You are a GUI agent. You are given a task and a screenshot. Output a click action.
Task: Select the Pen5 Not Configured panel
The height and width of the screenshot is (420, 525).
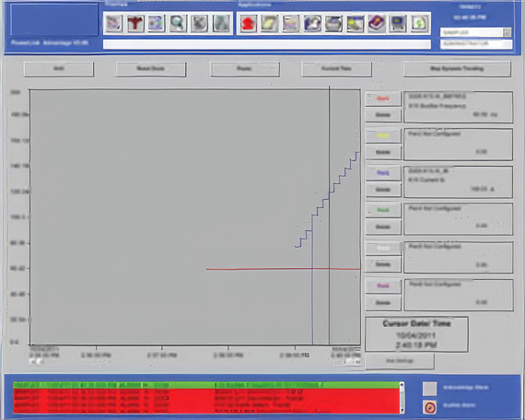point(458,257)
